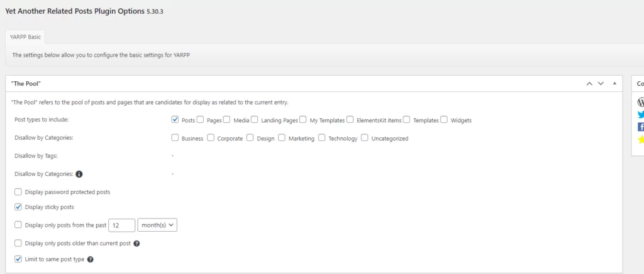Click the 12 number field for past posts
Viewport: 644px width, 274px height.
tap(122, 225)
